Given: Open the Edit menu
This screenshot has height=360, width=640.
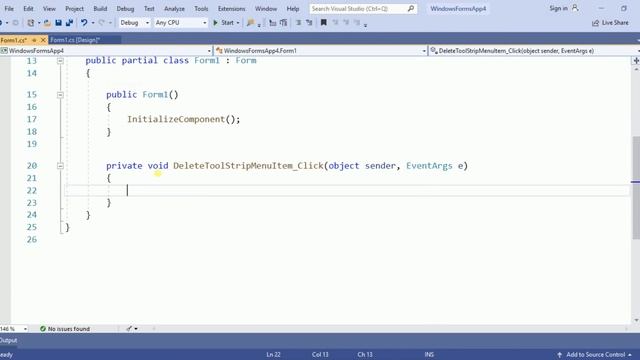Looking at the screenshot, I should pos(28,8).
